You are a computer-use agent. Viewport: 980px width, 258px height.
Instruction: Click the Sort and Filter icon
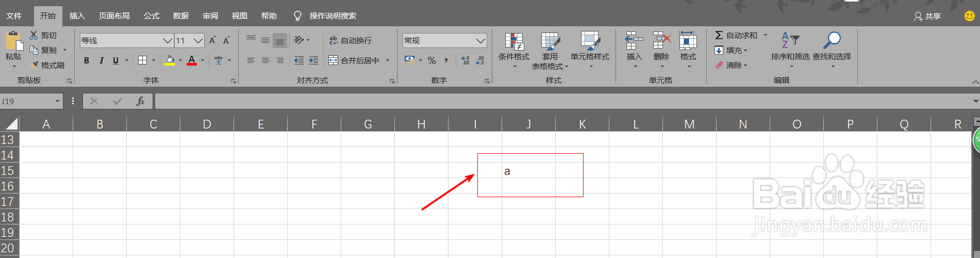pos(790,40)
